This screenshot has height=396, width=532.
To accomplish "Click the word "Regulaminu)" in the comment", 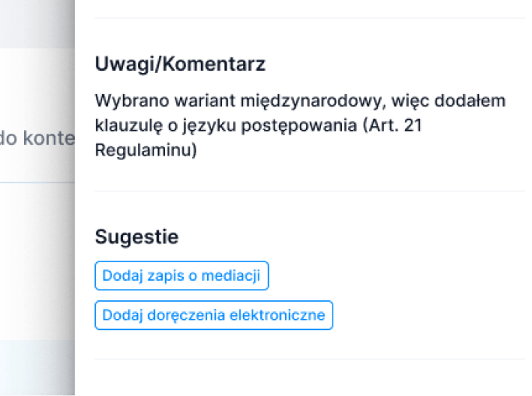I will (x=146, y=150).
